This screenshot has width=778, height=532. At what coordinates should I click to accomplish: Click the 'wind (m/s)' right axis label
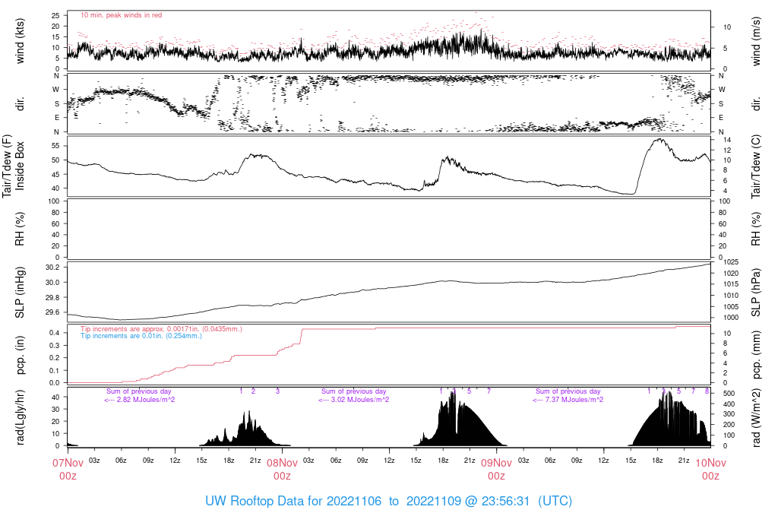click(756, 40)
